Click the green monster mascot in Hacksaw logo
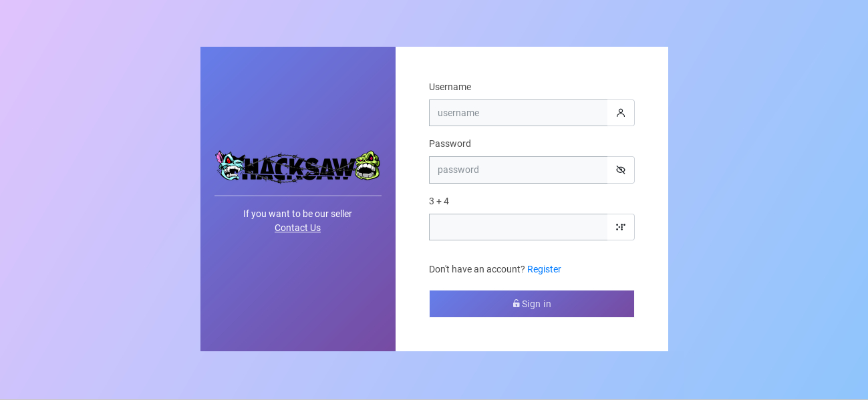 coord(367,166)
